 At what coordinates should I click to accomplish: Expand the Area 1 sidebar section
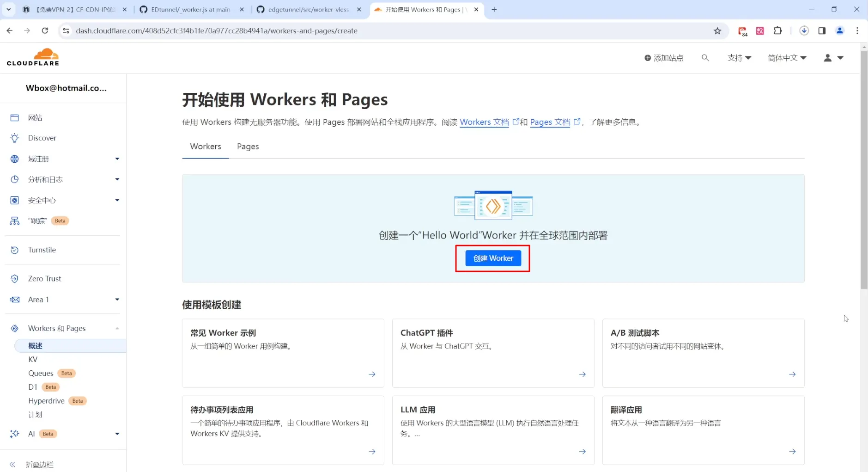pyautogui.click(x=117, y=300)
